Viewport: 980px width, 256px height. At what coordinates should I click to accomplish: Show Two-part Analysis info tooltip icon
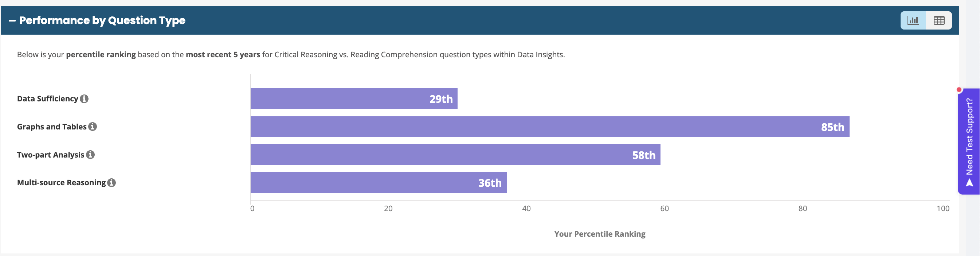pos(90,155)
